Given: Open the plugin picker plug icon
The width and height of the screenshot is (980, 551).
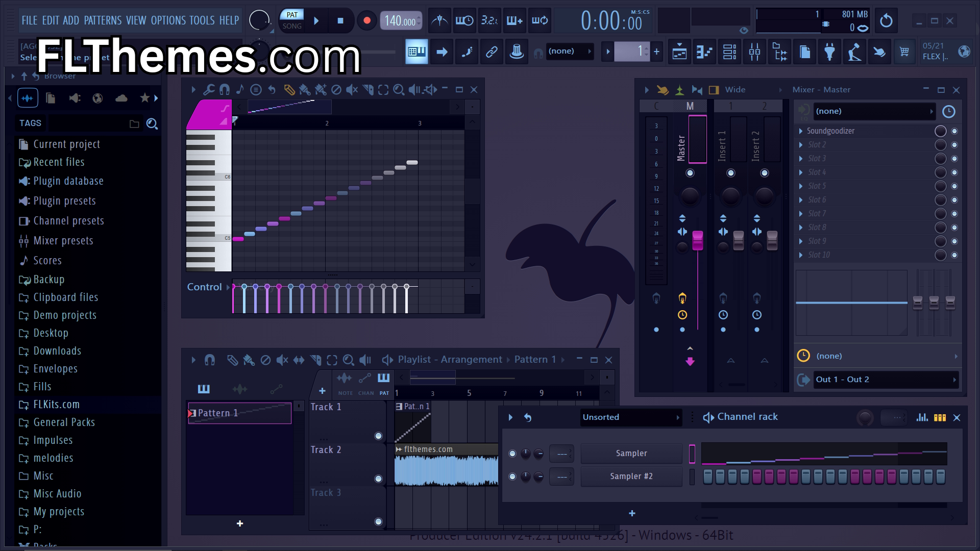Looking at the screenshot, I should (829, 52).
